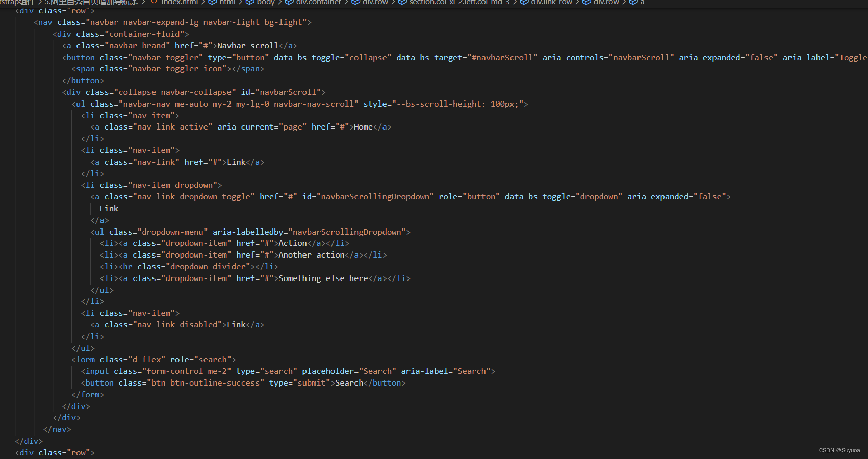Screen dimensions: 868x459
Task: Open the div.container breadcrumb dropdown
Action: (x=320, y=3)
